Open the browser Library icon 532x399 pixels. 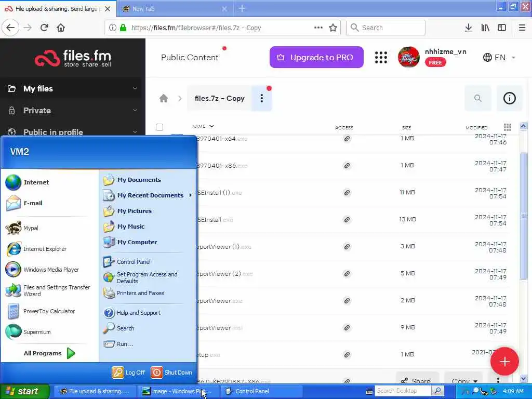485,28
